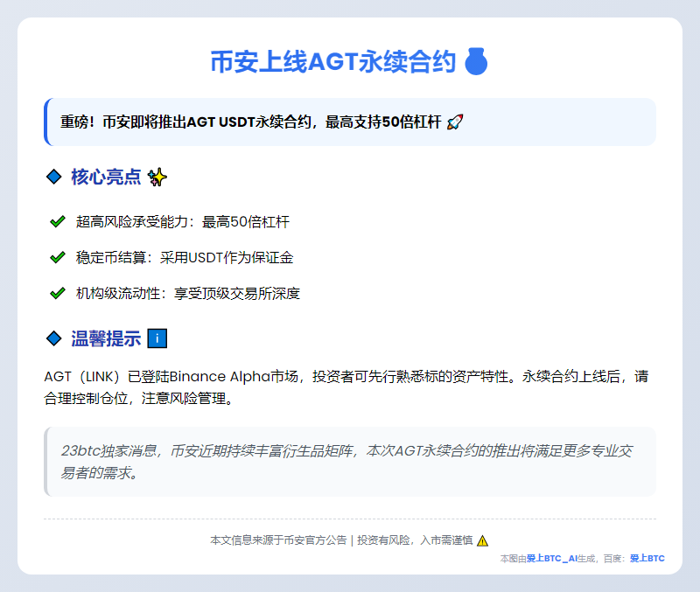Open the 爱上BTC_AI link in the footer
The height and width of the screenshot is (592, 700).
552,559
